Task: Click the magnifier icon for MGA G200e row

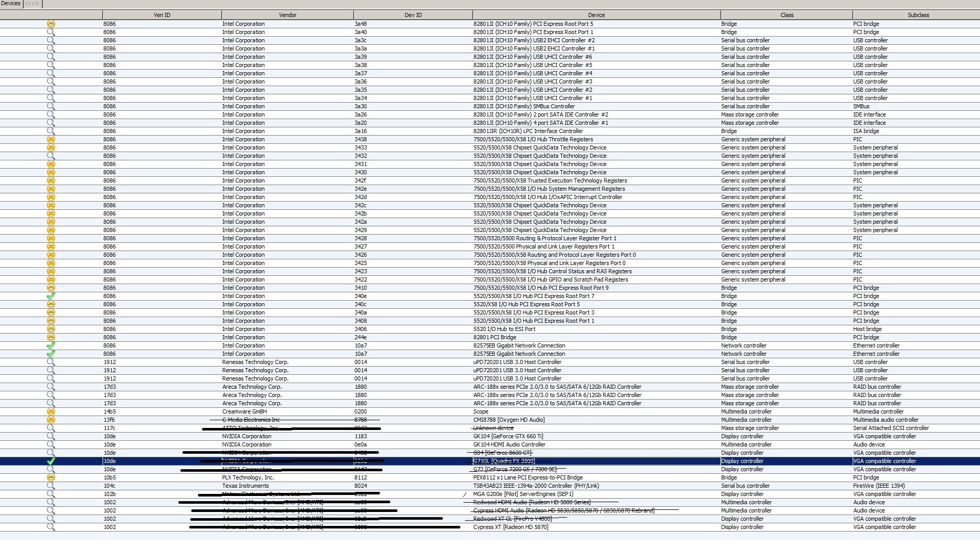Action: [51, 494]
